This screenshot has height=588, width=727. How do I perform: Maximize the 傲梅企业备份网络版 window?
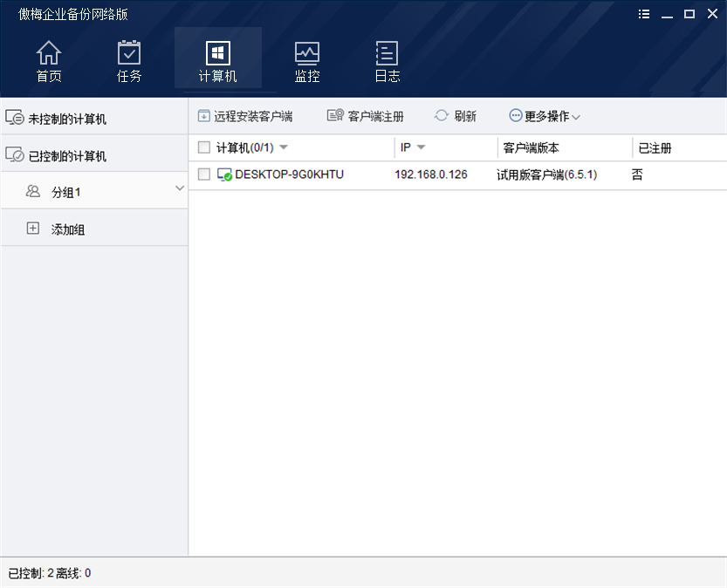(689, 14)
